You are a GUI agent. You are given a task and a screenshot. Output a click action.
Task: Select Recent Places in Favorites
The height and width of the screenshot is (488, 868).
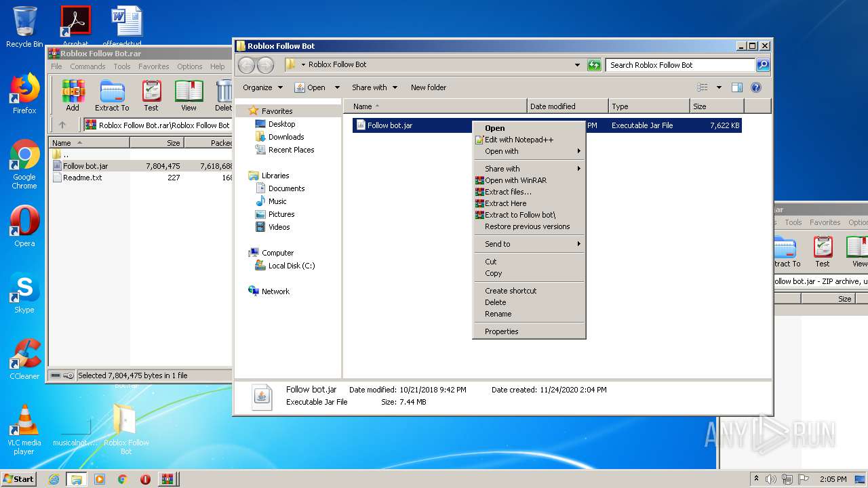tap(291, 150)
